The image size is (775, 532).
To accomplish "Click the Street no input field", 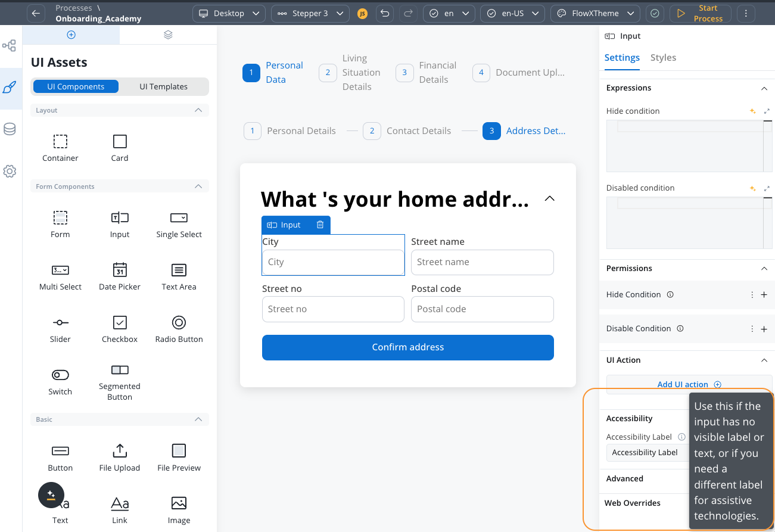I will point(333,309).
